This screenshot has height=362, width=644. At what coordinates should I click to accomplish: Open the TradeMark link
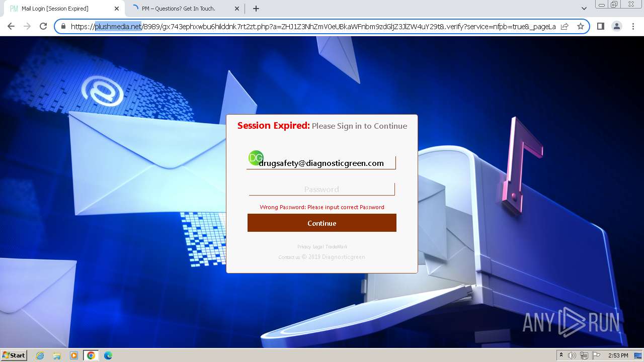[x=336, y=247]
